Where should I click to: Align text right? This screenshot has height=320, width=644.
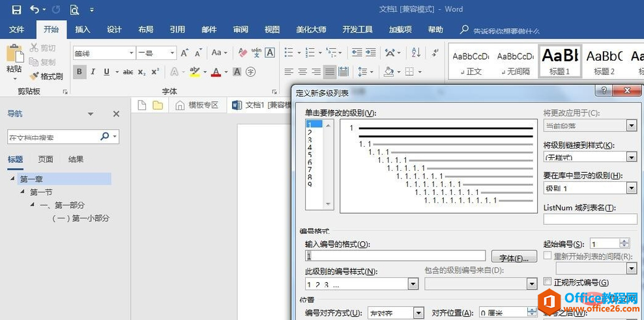[316, 72]
